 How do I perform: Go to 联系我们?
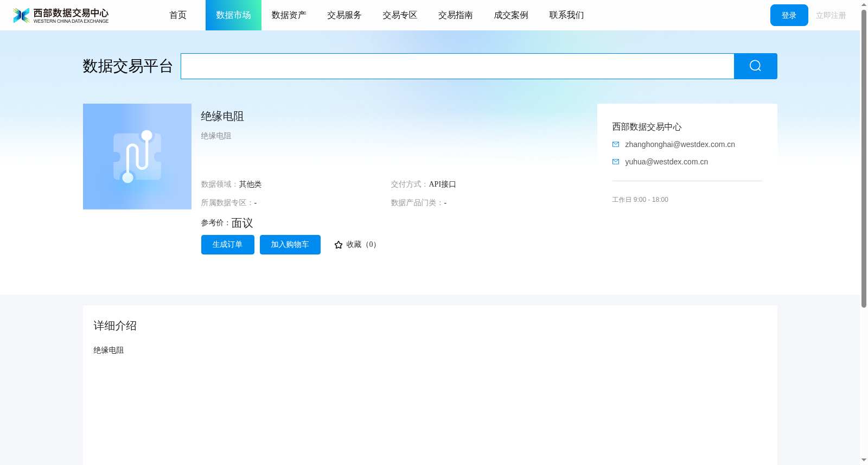coord(566,15)
